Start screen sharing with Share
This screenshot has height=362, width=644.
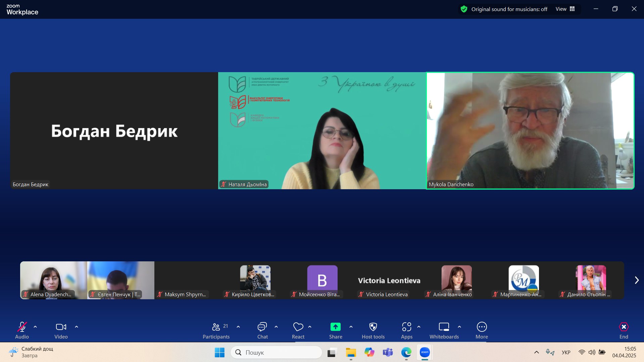335,330
